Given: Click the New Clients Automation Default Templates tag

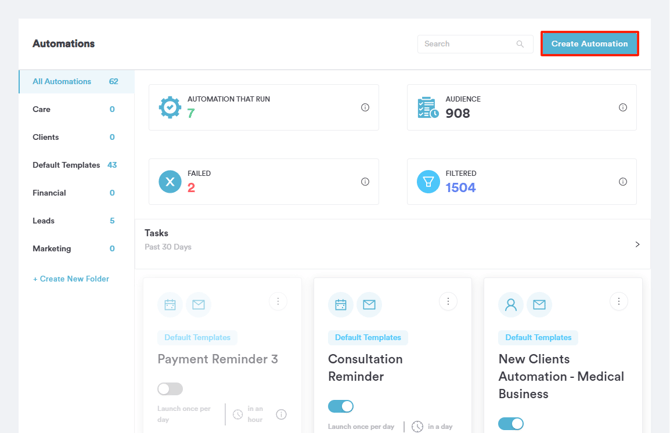Looking at the screenshot, I should pyautogui.click(x=538, y=337).
